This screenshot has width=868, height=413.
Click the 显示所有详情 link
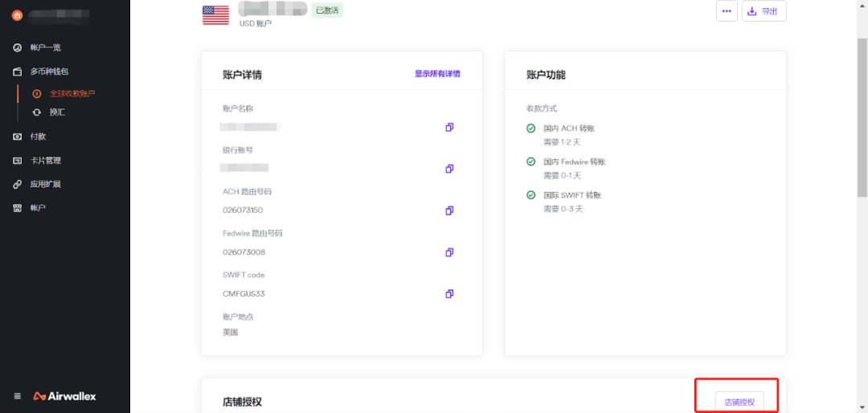437,74
